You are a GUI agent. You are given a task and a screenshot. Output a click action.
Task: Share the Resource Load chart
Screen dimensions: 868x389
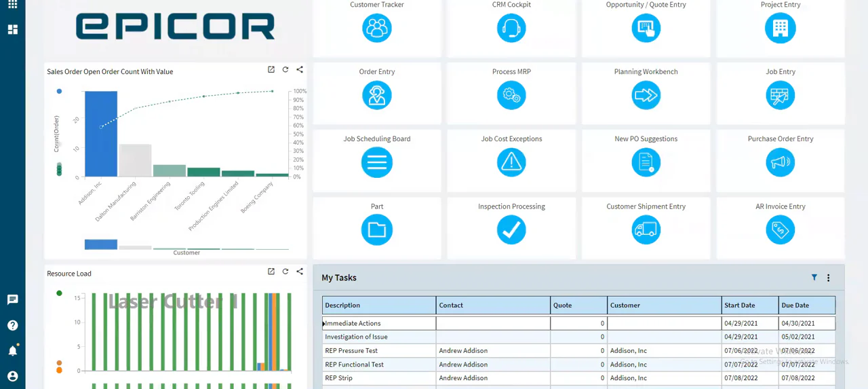[300, 272]
